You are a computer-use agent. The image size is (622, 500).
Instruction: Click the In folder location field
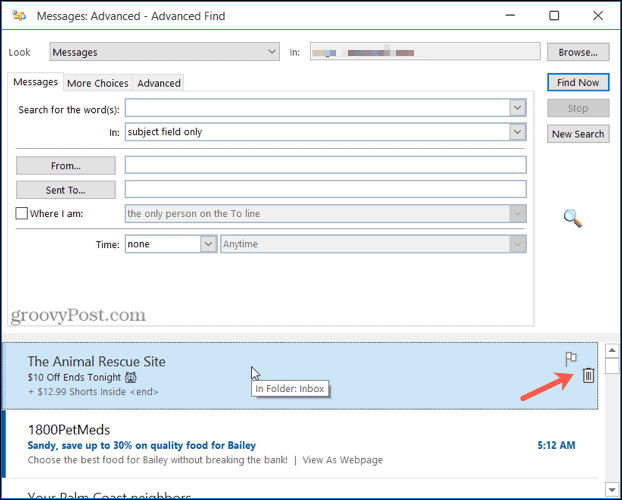click(425, 52)
